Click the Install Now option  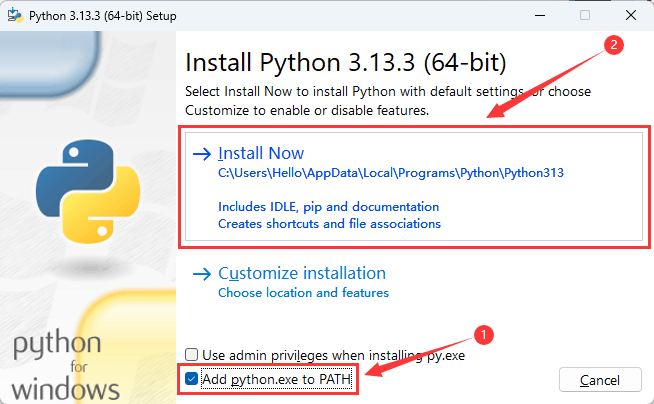pos(414,186)
